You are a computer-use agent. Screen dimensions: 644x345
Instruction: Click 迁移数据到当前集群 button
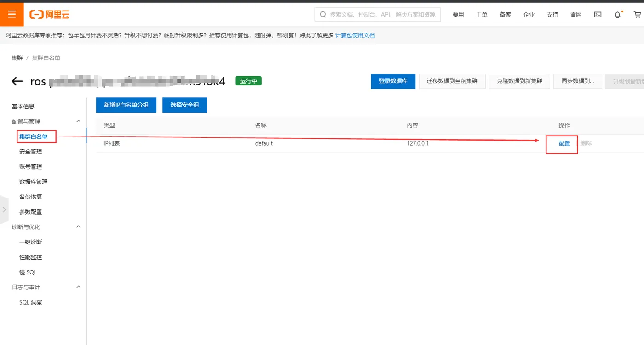tap(452, 81)
